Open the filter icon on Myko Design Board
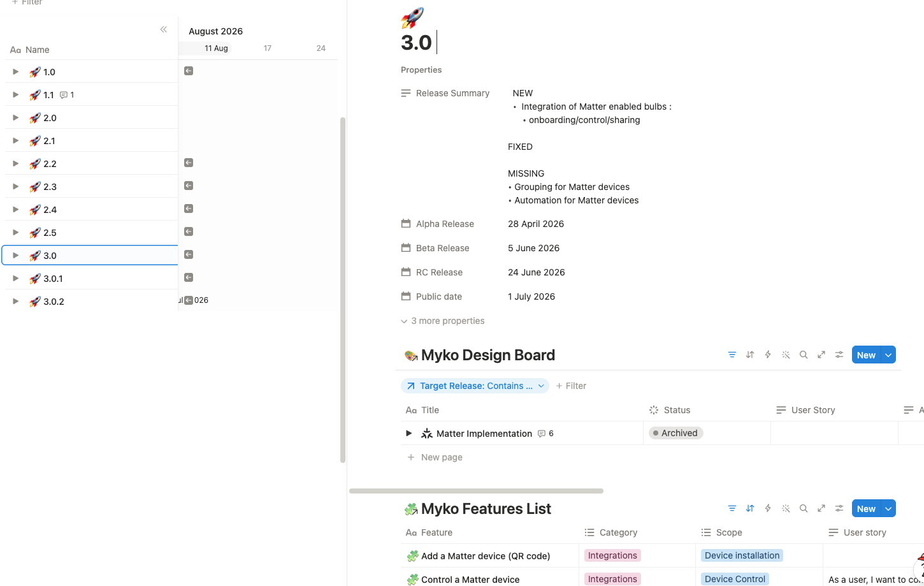 coord(732,355)
